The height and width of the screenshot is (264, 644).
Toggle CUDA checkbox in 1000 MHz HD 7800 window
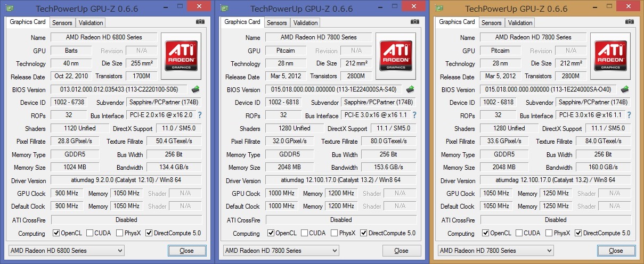click(x=305, y=233)
